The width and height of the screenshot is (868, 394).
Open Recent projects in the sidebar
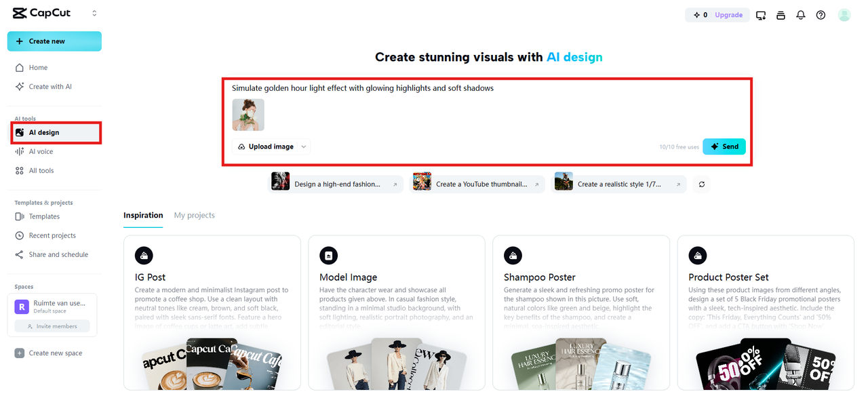pyautogui.click(x=52, y=235)
